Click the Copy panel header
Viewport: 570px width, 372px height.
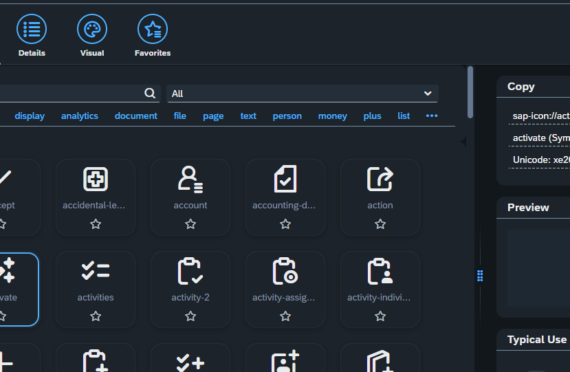coord(533,87)
